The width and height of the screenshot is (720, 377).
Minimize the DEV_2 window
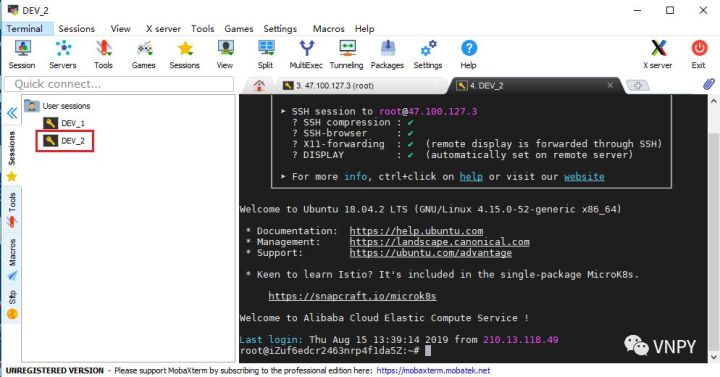637,10
